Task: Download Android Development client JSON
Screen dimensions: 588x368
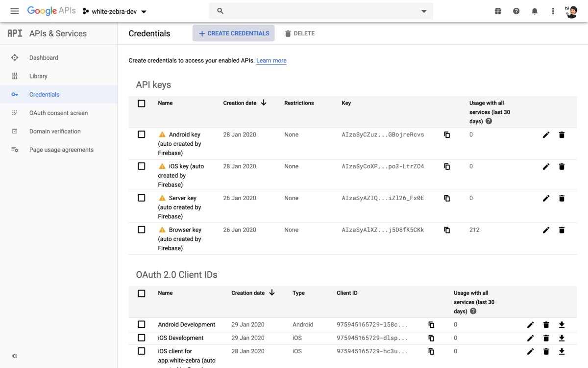Action: (562, 324)
